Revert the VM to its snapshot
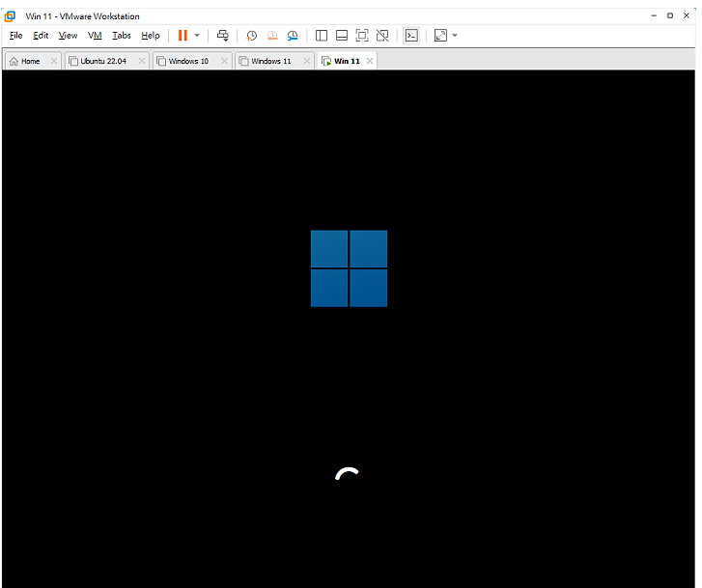702x588 pixels. pos(272,36)
